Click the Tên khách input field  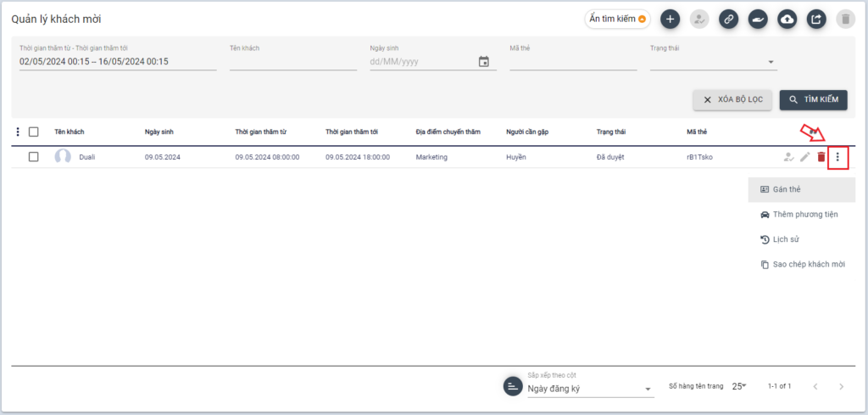(x=292, y=62)
